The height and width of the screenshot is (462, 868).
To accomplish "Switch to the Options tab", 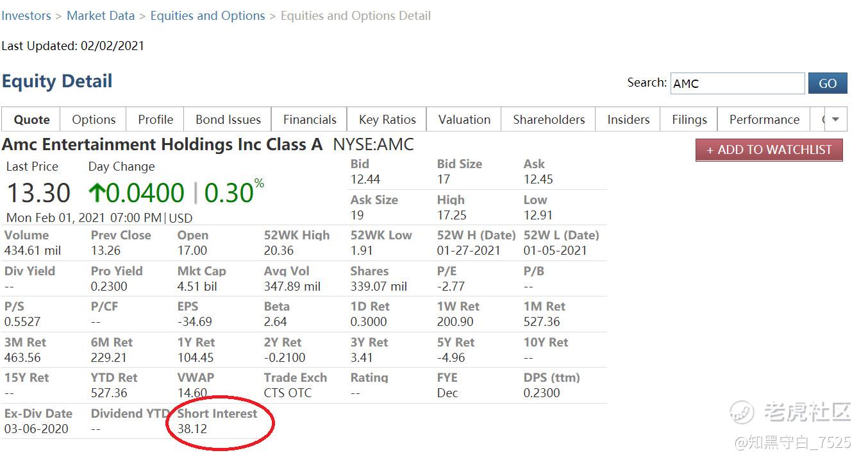I will pos(94,119).
